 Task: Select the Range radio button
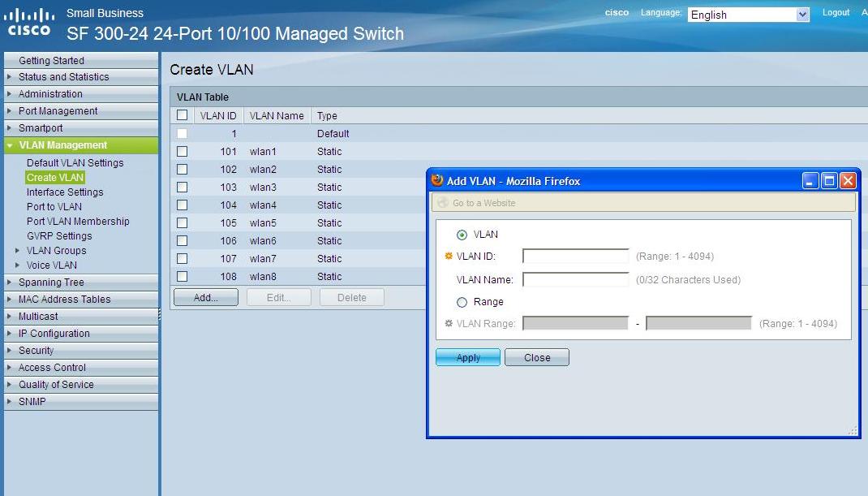[x=462, y=303]
